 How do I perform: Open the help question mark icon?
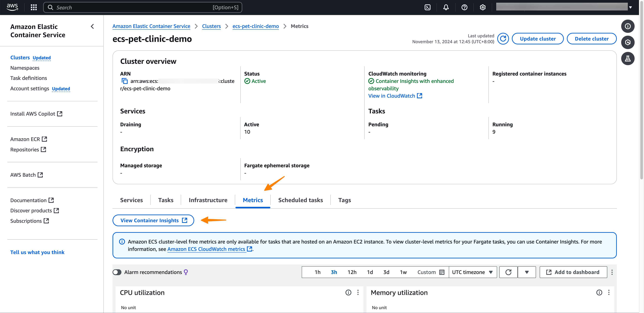(x=464, y=8)
